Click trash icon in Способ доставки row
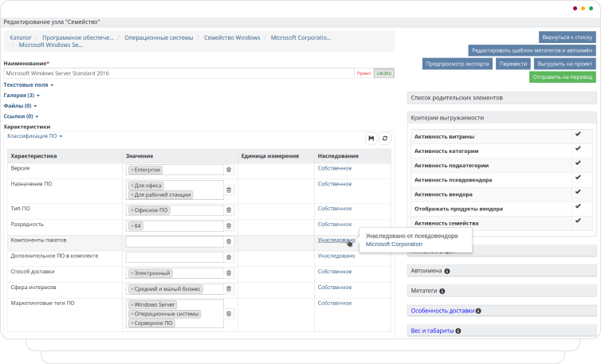The width and height of the screenshot is (601, 364). pos(229,273)
